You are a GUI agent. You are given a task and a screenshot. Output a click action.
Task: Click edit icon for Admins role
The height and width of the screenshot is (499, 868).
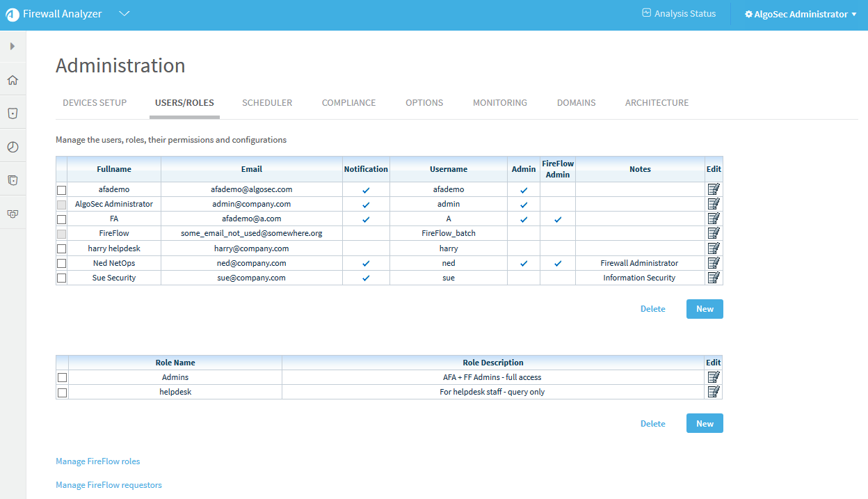click(713, 377)
